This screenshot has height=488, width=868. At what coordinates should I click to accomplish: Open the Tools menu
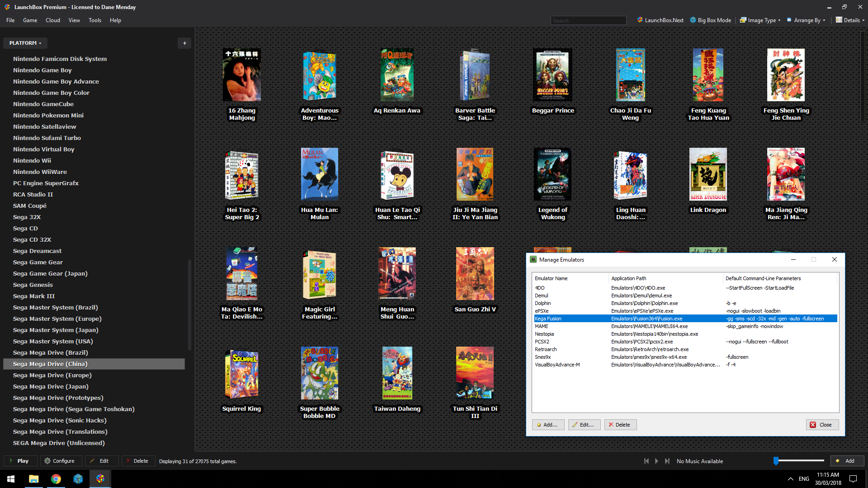95,20
